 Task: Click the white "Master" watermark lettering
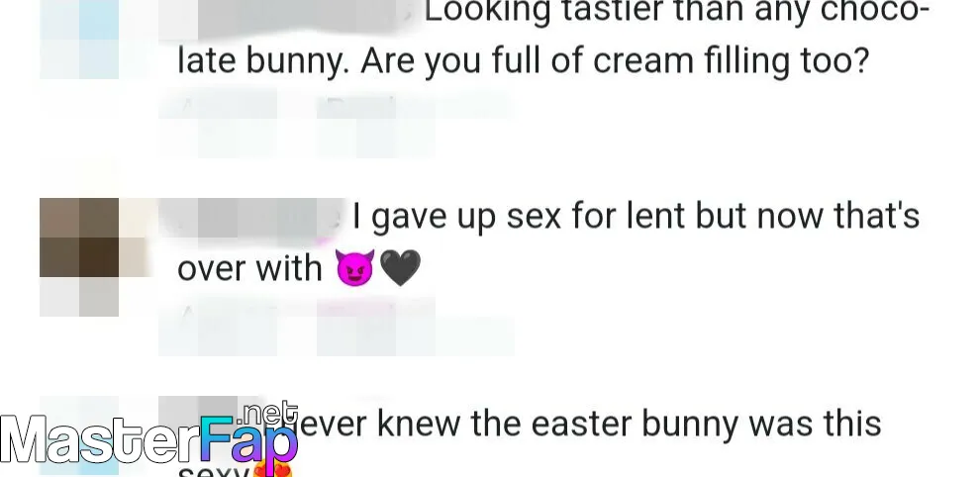click(x=100, y=438)
